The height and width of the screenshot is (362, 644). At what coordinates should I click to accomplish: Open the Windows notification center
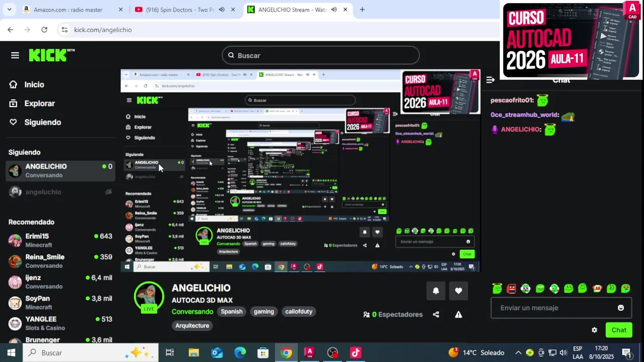[x=627, y=353]
